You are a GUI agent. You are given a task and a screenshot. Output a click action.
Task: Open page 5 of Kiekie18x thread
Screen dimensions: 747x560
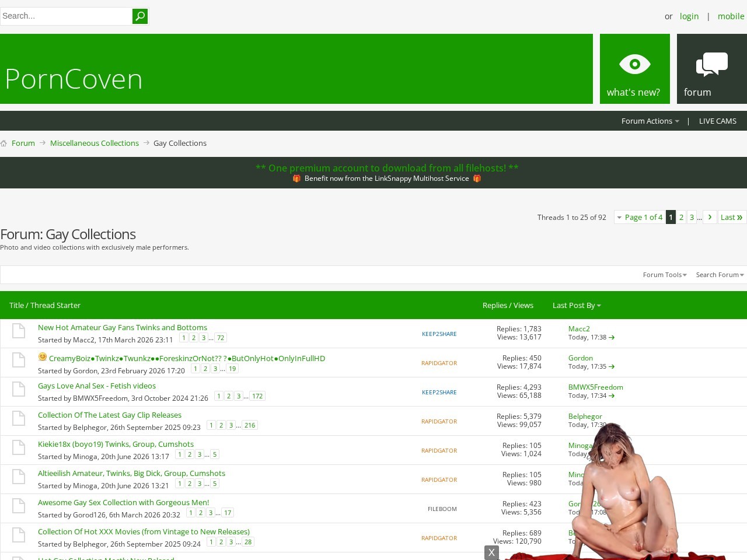point(215,454)
